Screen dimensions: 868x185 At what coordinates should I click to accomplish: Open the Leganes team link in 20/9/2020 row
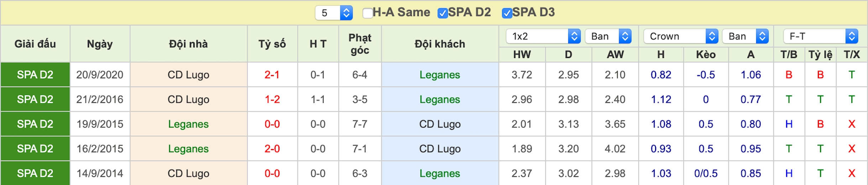click(440, 75)
